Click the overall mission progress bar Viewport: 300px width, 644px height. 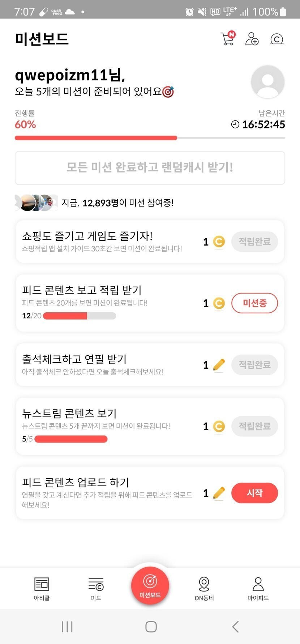pyautogui.click(x=150, y=138)
